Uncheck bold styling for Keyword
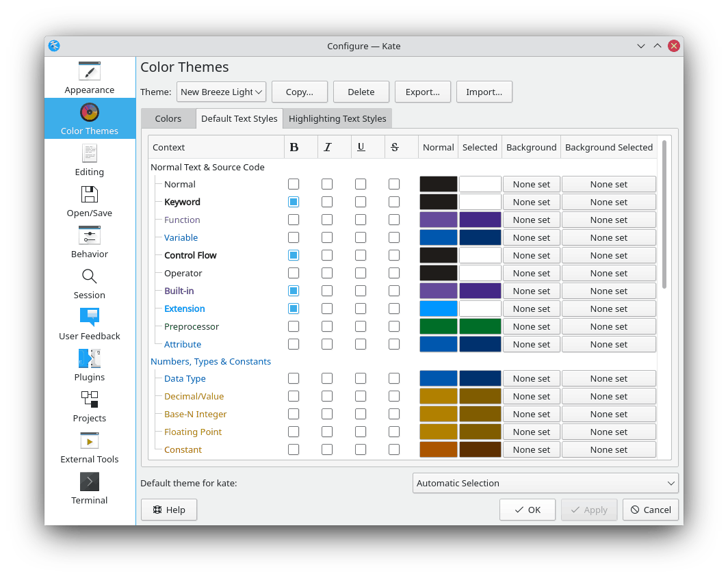This screenshot has width=728, height=578. click(x=294, y=201)
